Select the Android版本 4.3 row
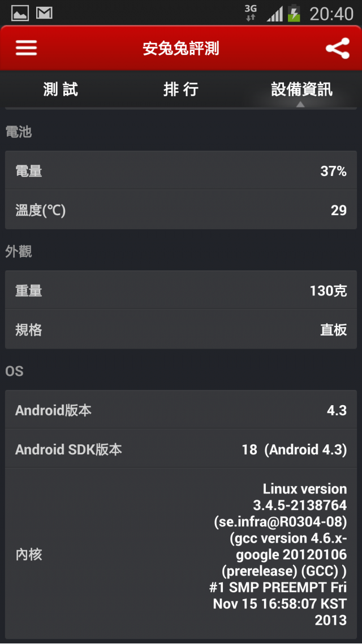The image size is (362, 644). tap(181, 410)
